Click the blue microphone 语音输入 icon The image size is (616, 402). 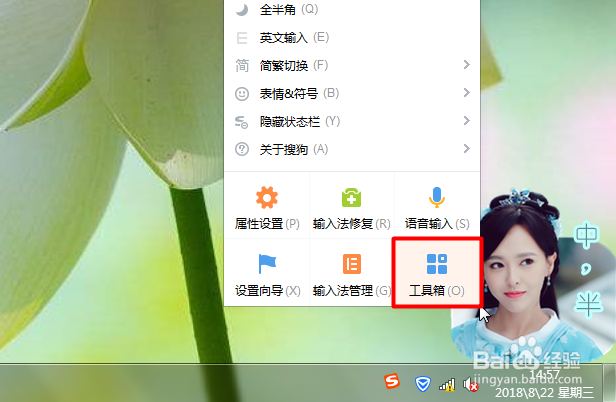pyautogui.click(x=436, y=197)
